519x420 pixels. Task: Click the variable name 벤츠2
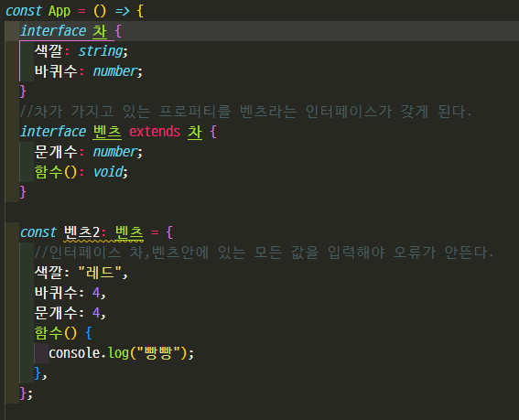pyautogui.click(x=81, y=232)
